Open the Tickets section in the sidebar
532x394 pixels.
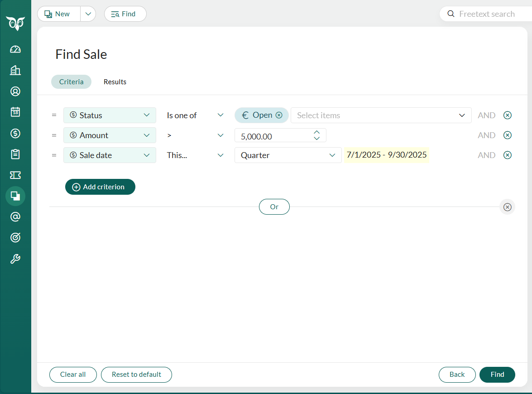15,175
